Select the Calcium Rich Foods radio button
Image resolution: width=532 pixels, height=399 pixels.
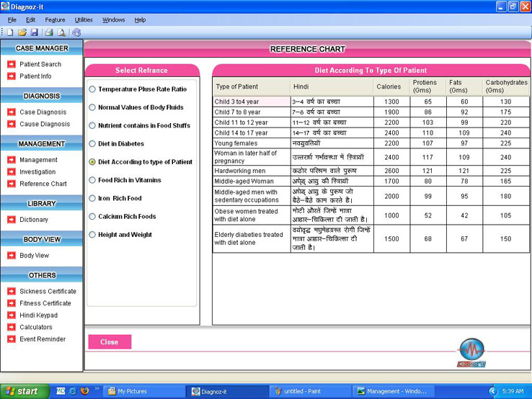click(x=92, y=216)
